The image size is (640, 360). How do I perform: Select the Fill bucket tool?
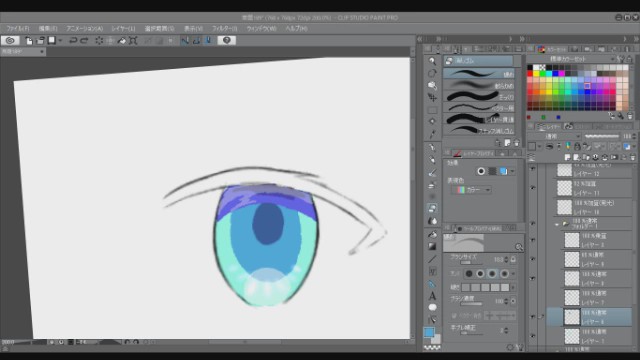(x=432, y=234)
